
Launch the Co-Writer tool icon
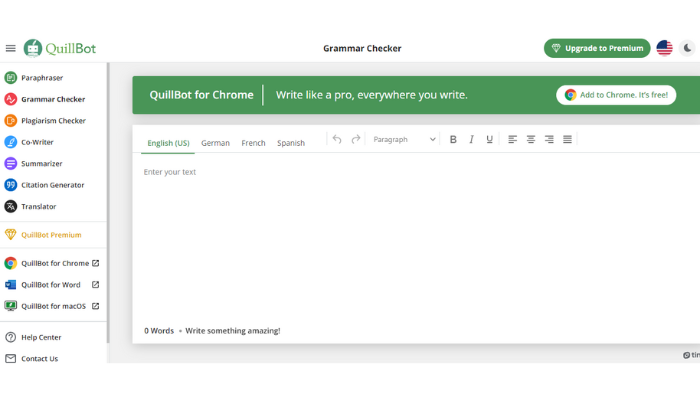pos(10,142)
